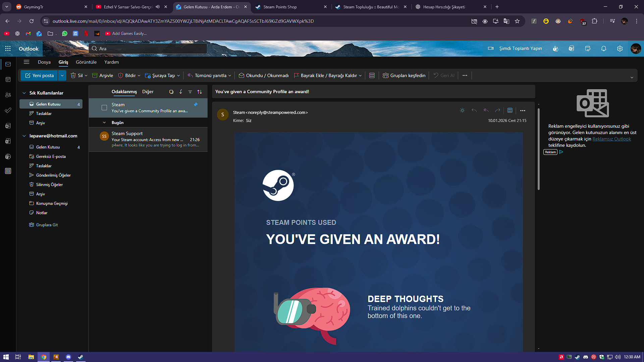Collapse the lepawre@hotmail.com account folders
The image size is (644, 362).
pos(24,136)
